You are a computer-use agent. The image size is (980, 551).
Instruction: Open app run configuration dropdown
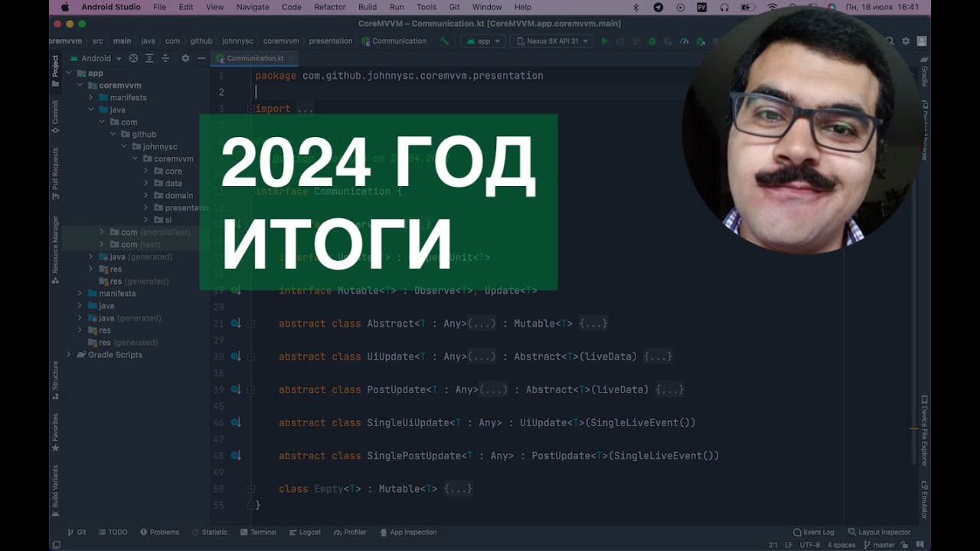(x=485, y=41)
